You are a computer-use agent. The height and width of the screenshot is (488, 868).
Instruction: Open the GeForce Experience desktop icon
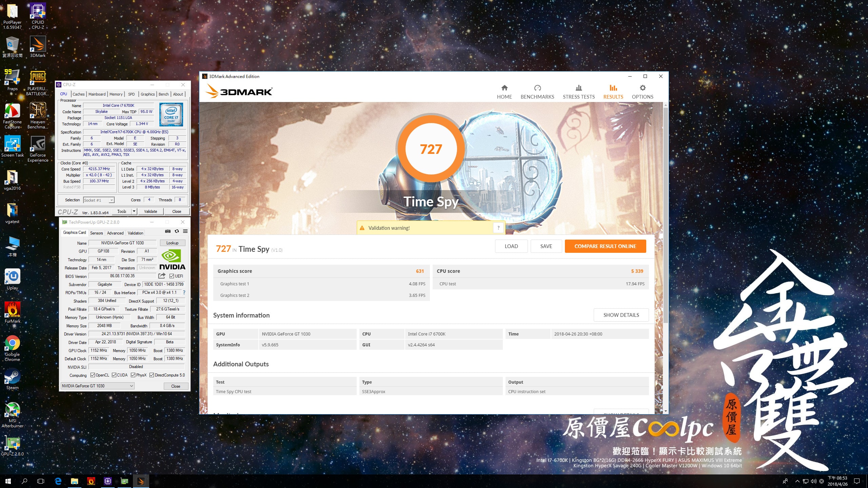(x=38, y=149)
